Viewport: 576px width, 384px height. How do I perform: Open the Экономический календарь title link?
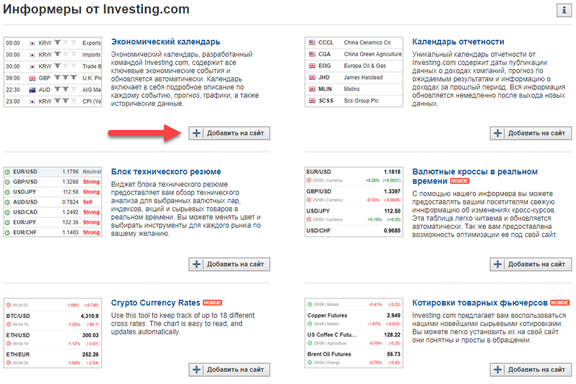[x=166, y=42]
